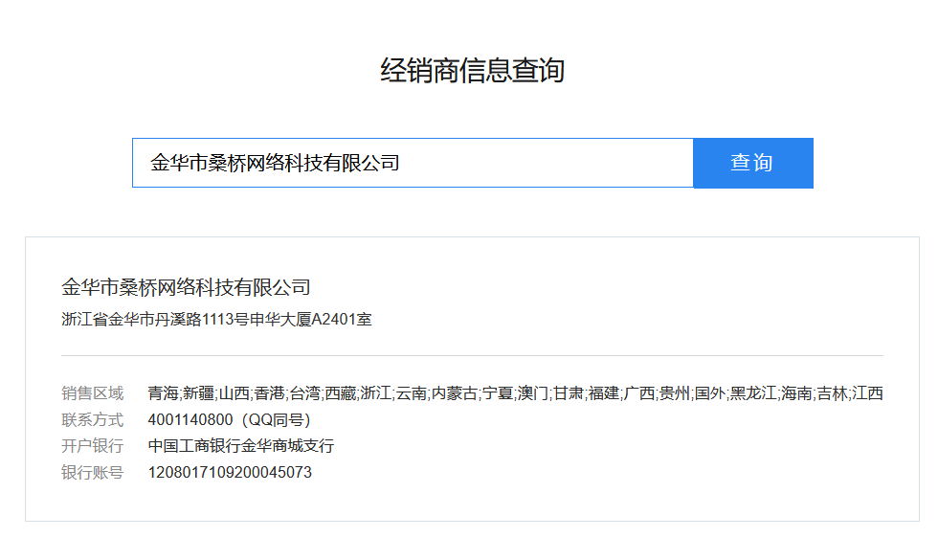Click the 开户银行 label
This screenshot has width=938, height=560.
(92, 446)
